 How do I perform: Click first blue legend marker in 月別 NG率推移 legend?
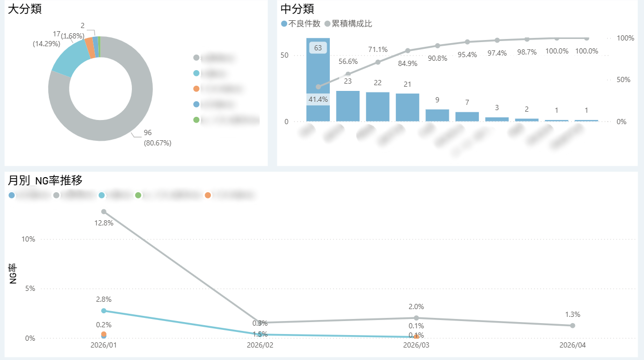12,195
